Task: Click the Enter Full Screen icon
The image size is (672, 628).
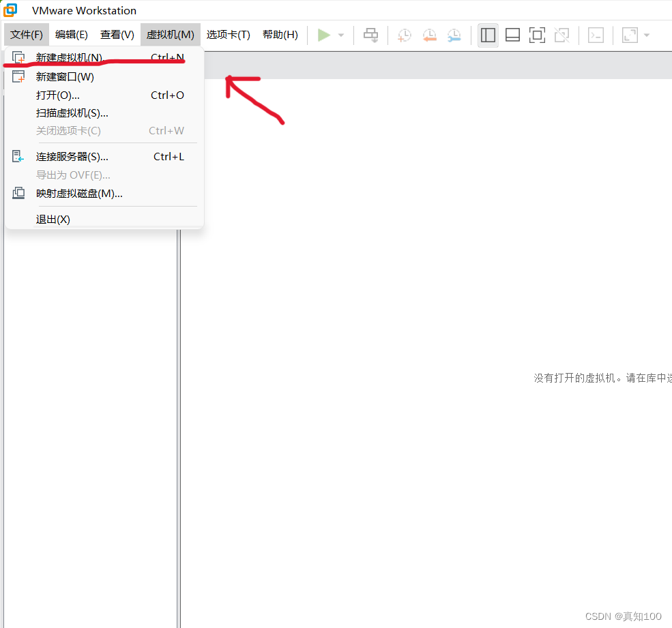Action: [x=537, y=35]
